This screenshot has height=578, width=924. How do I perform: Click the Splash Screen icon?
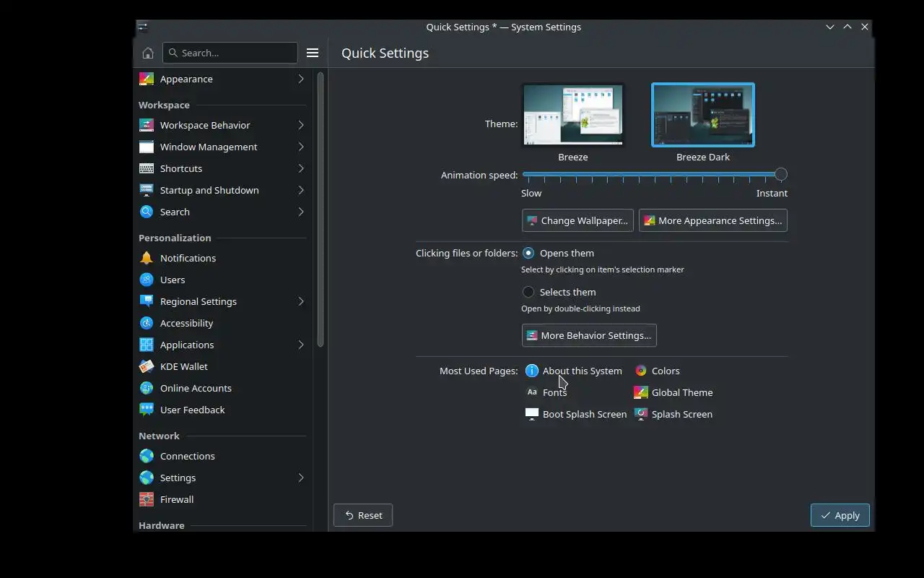click(x=641, y=414)
